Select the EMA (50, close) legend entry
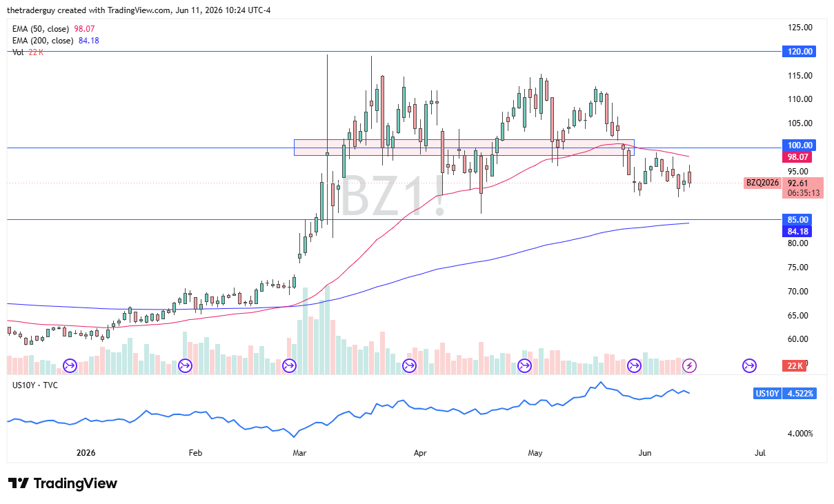 53,29
